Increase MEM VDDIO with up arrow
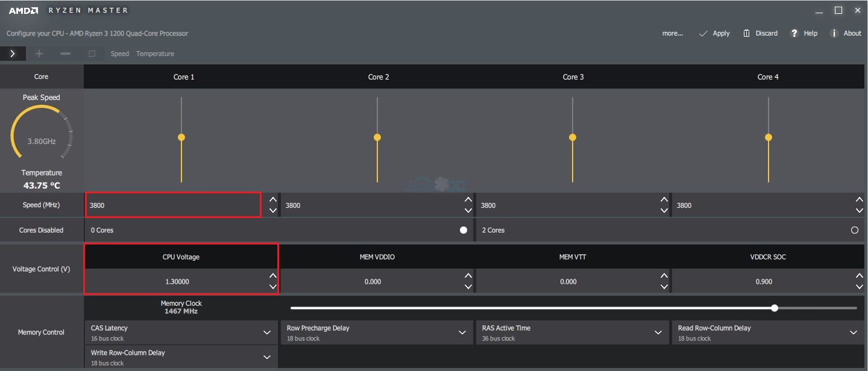This screenshot has width=868, height=371. (x=468, y=275)
